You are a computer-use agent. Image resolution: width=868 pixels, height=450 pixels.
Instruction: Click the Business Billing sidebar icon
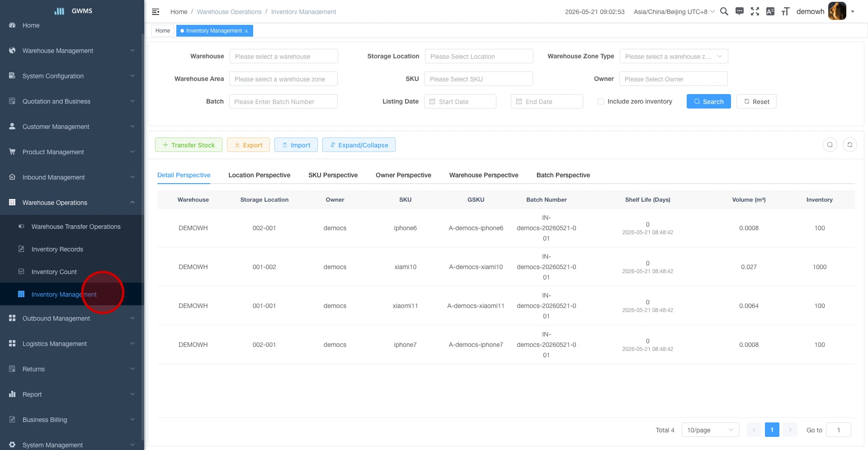(12, 420)
